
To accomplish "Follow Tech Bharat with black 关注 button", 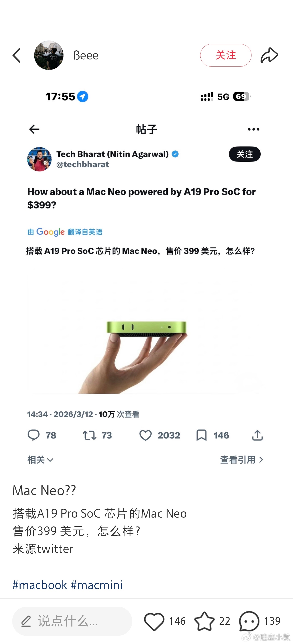I will [245, 154].
